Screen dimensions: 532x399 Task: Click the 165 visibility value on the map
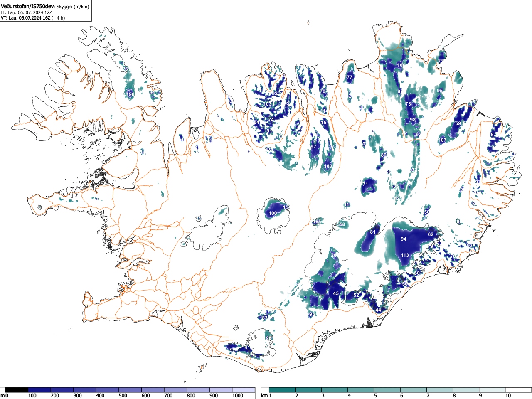[317, 222]
